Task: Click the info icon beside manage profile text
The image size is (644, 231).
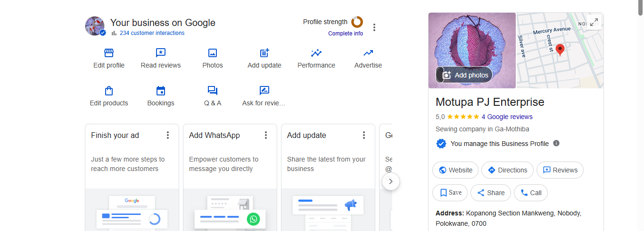Action: (556, 143)
